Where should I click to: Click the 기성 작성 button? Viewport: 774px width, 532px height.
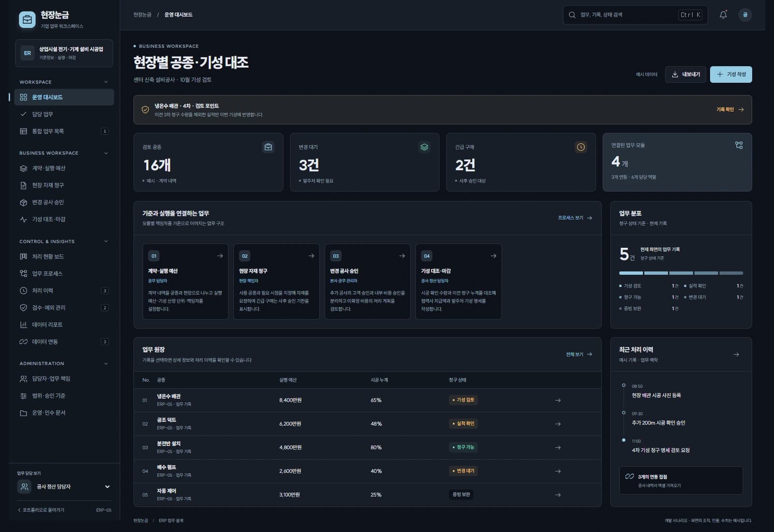(731, 74)
